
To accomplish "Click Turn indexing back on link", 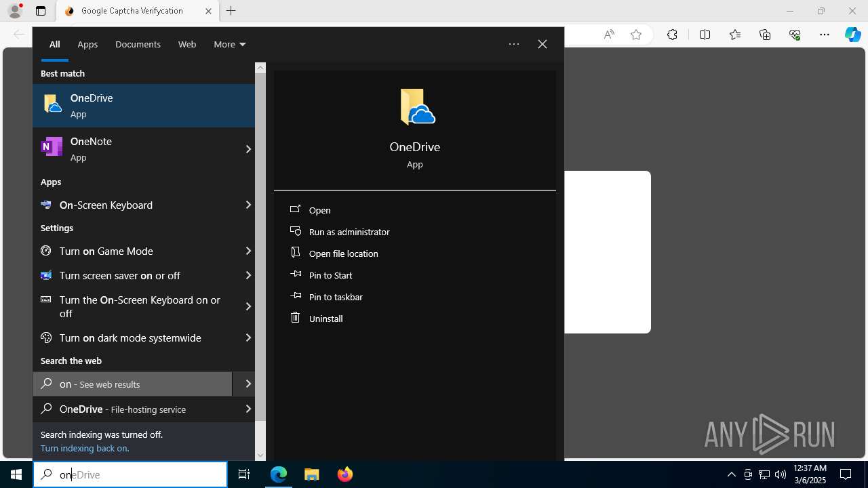I will (x=85, y=448).
